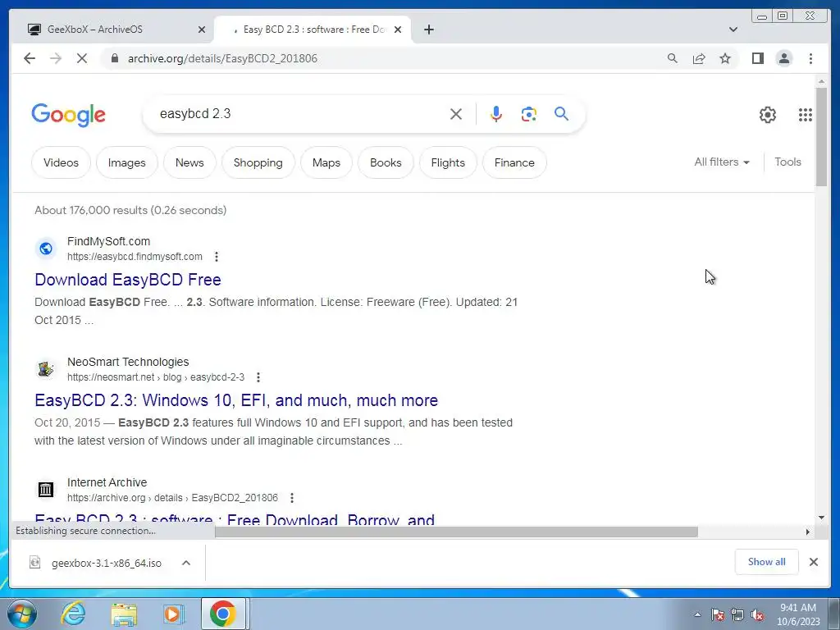Search by image with Google Lens icon
Viewport: 840px width, 630px height.
[529, 114]
